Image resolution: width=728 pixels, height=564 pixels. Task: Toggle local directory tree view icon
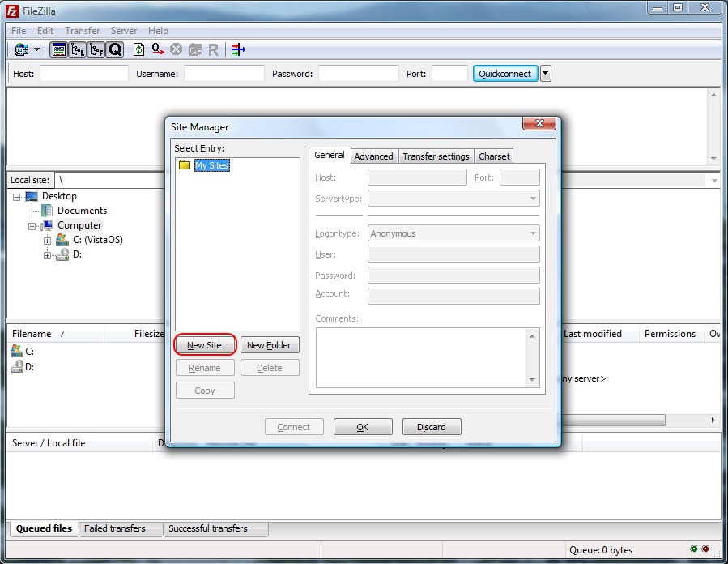pyautogui.click(x=78, y=49)
